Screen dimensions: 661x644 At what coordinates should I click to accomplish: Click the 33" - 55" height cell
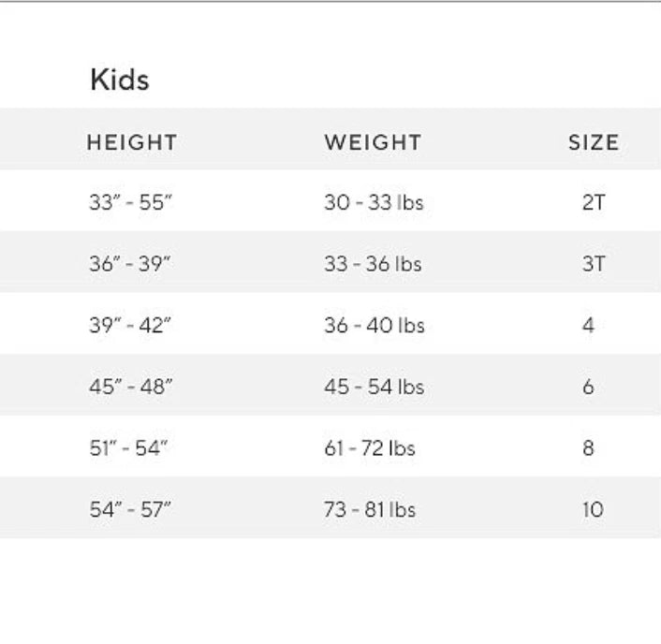pyautogui.click(x=131, y=202)
